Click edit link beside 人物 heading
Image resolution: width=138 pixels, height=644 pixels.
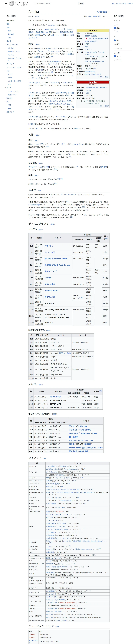click(37, 135)
